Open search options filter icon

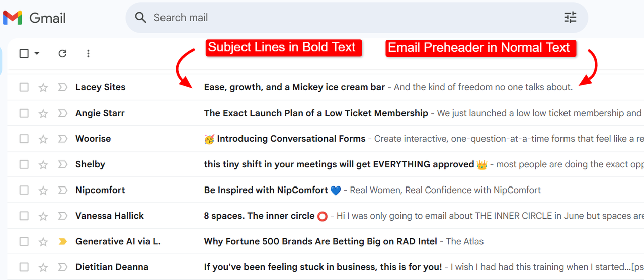click(x=570, y=18)
